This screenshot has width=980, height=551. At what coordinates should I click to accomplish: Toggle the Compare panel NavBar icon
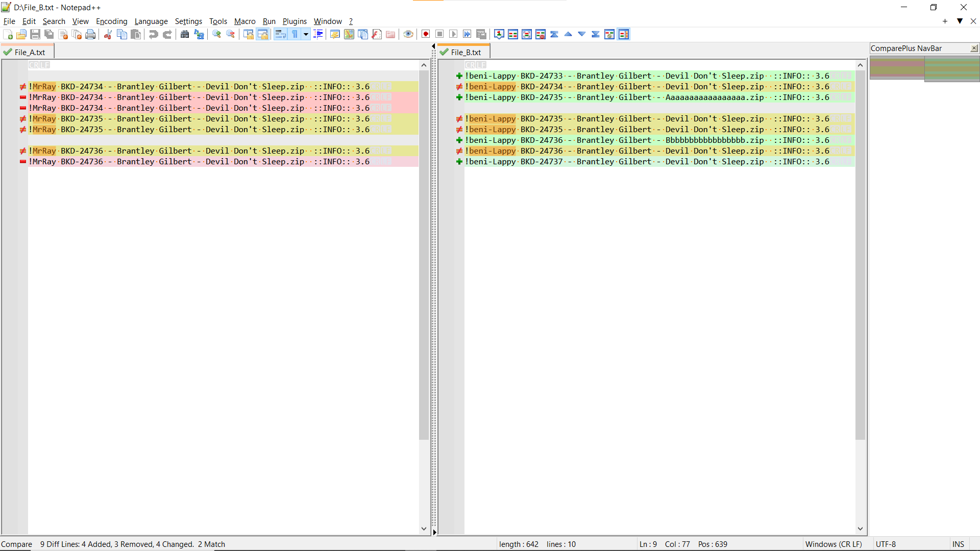[623, 34]
